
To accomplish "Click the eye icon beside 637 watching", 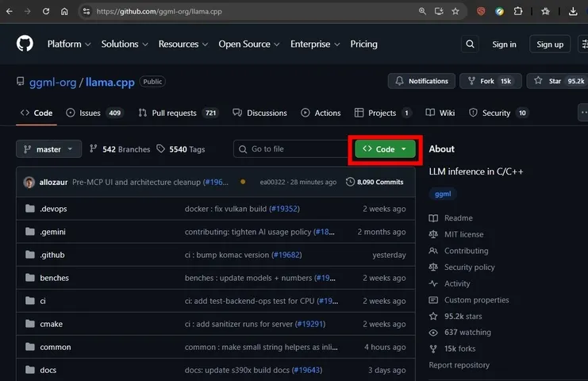I will click(433, 333).
